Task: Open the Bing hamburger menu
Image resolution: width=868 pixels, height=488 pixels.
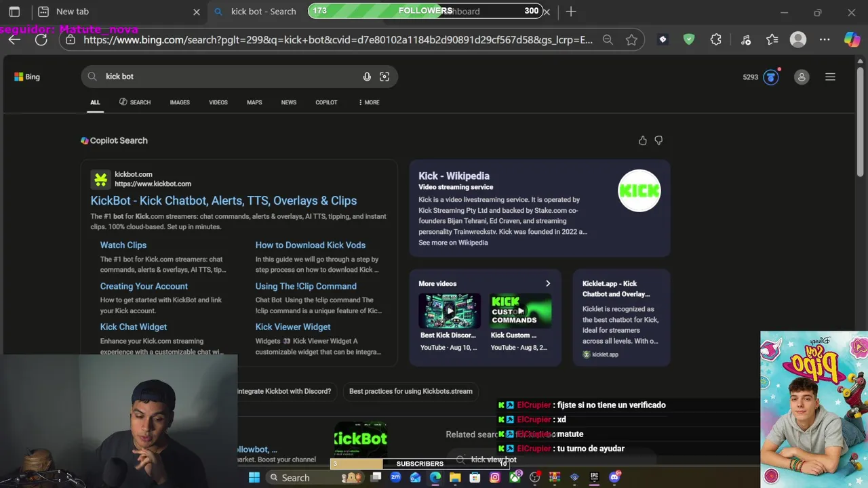Action: pos(830,77)
